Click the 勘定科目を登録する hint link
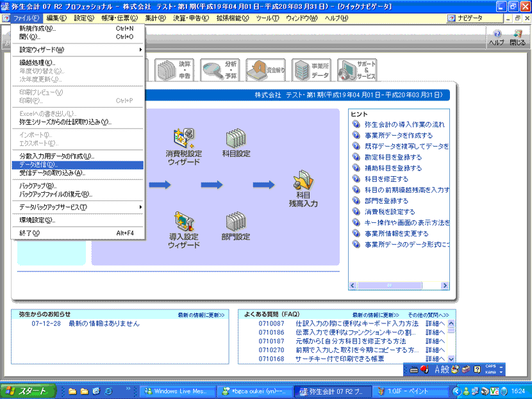This screenshot has height=399, width=532. (393, 157)
